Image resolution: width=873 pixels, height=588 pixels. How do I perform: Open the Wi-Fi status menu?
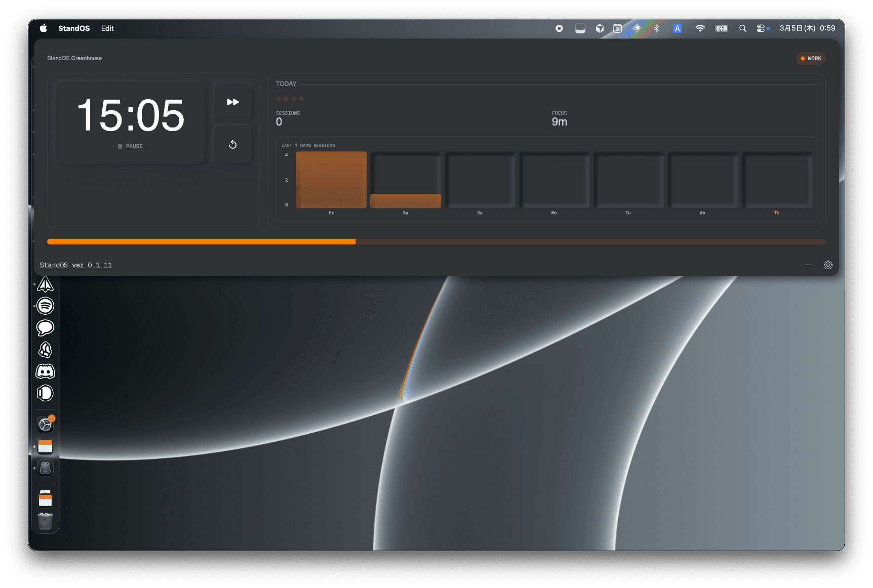(x=700, y=28)
